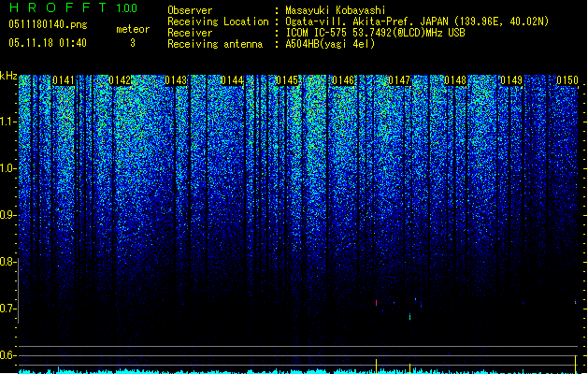
Task: Click the ICOM IC-575 receiver line
Action: 375,33
